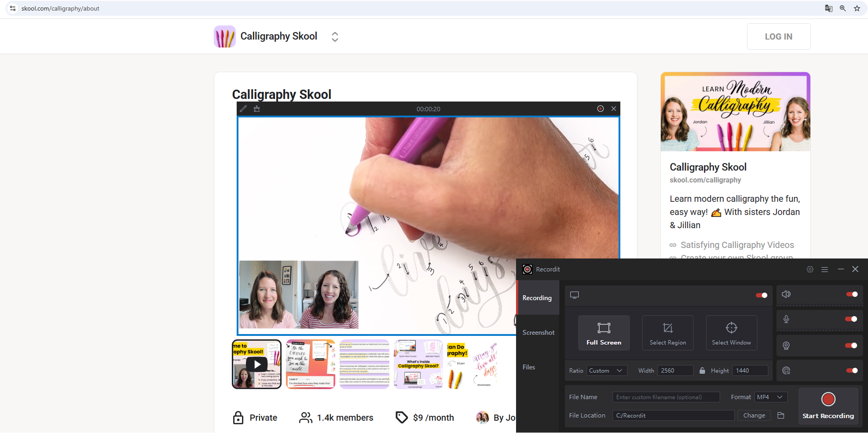Click the link icon beside Satisfying Calligraphy Videos
Image resolution: width=868 pixels, height=433 pixels.
pyautogui.click(x=673, y=245)
